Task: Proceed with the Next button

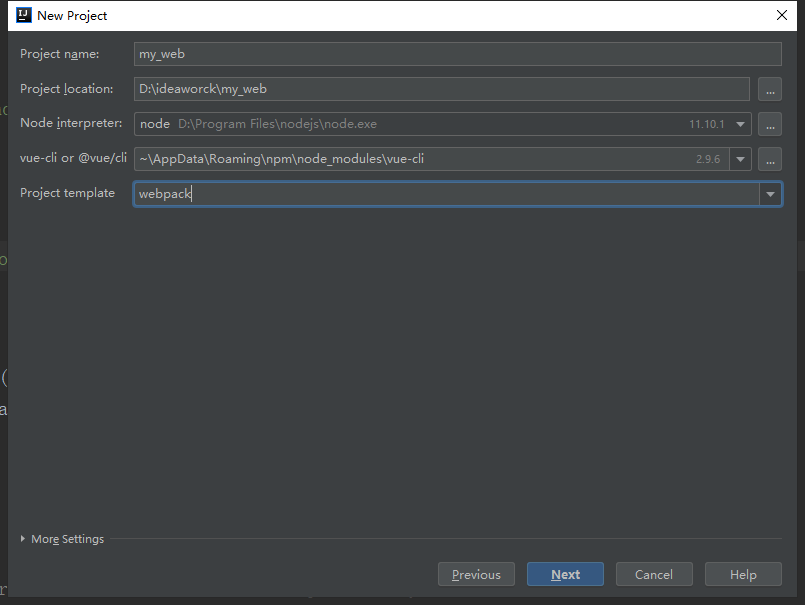Action: click(x=565, y=574)
